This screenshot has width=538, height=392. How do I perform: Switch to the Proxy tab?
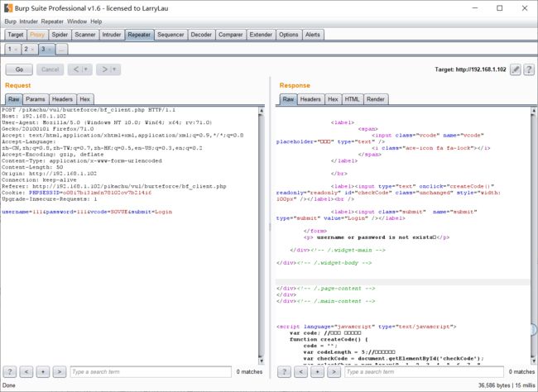tap(37, 35)
